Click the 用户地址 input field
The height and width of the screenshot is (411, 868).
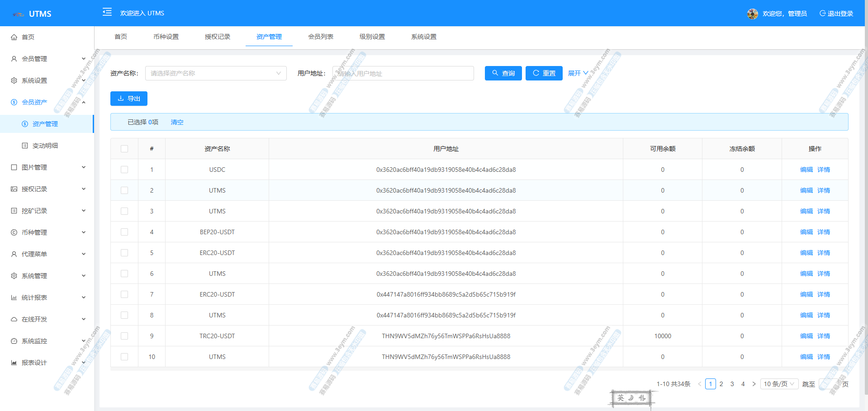(x=403, y=73)
